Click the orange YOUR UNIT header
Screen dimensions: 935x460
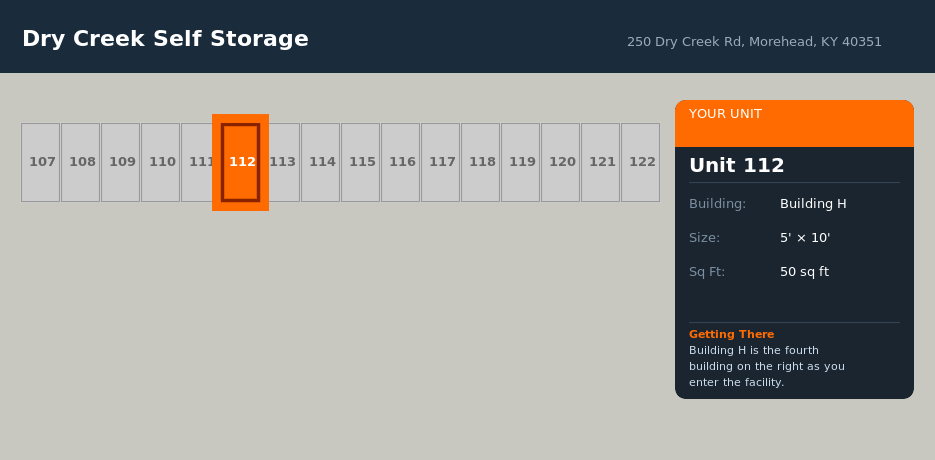pos(794,122)
